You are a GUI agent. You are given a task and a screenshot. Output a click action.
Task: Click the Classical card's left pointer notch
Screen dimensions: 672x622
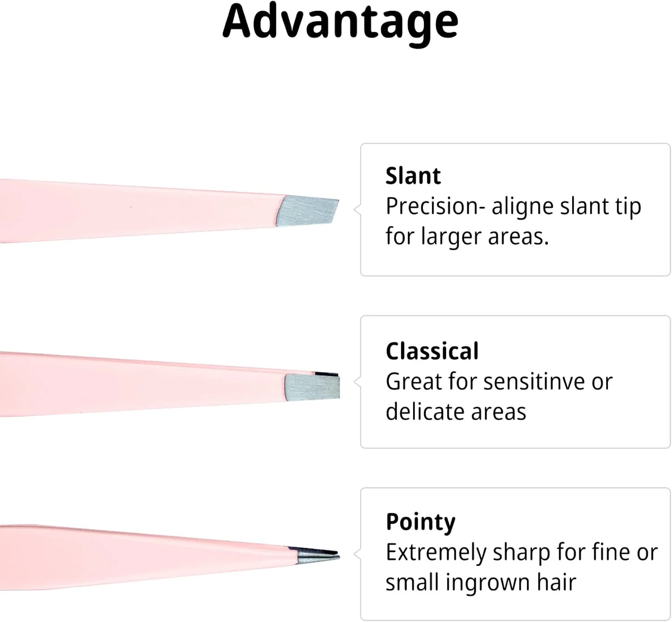tap(358, 382)
